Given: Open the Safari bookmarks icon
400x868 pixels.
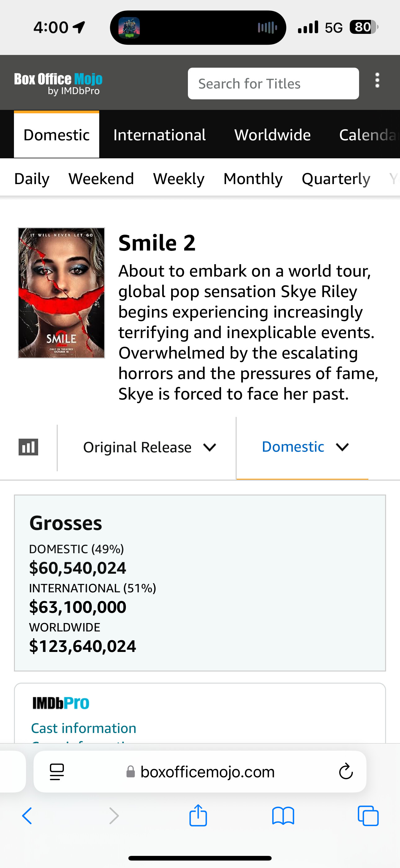Looking at the screenshot, I should coord(283,816).
